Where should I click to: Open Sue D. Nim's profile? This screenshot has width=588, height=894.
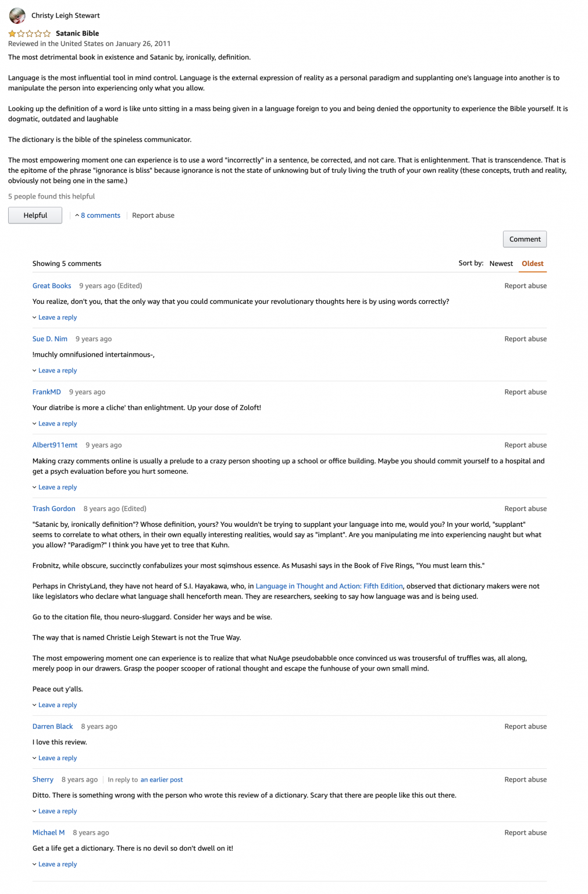49,338
